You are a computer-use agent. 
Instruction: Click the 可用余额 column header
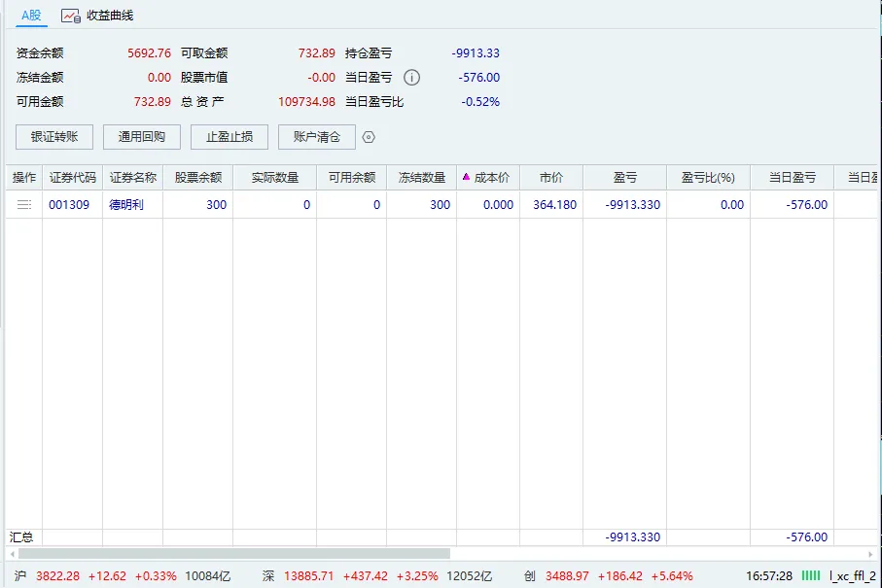(x=352, y=178)
